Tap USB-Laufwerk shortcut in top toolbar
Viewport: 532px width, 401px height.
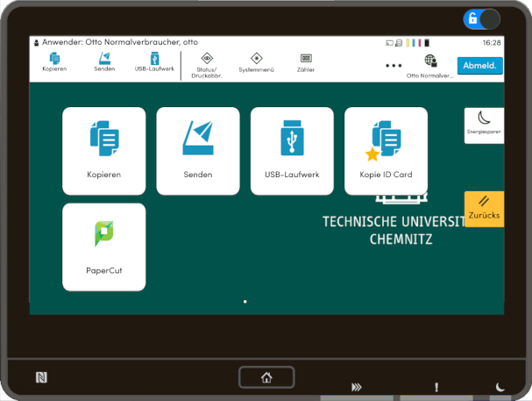click(154, 62)
